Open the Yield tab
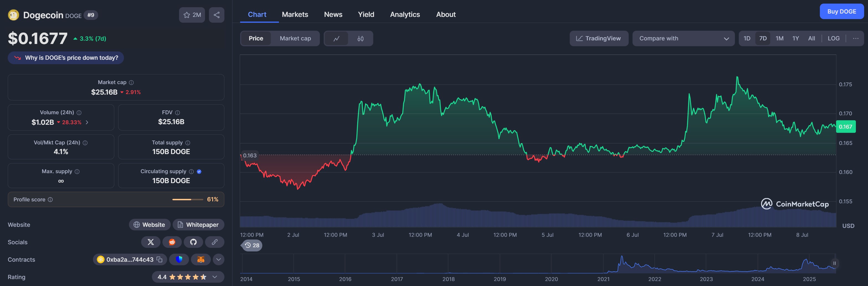The height and width of the screenshot is (286, 868). click(366, 14)
